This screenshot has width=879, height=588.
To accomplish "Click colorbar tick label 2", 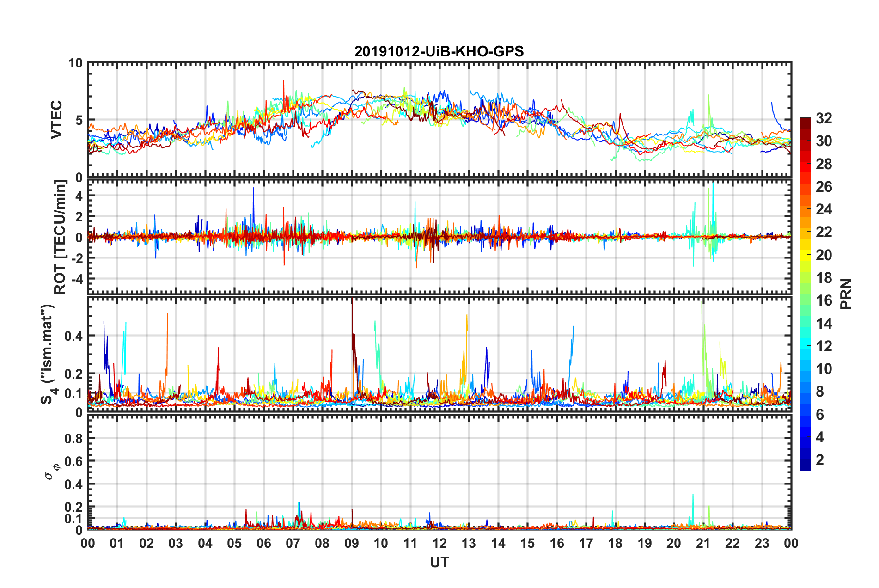I will [x=820, y=459].
